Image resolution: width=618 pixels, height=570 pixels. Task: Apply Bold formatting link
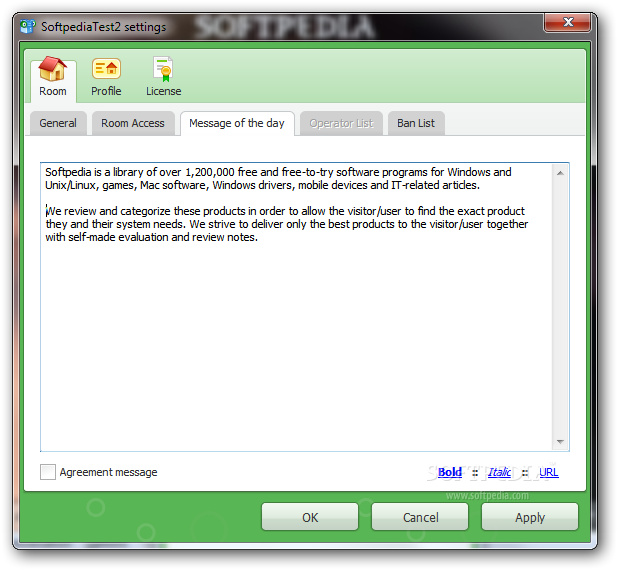click(450, 472)
